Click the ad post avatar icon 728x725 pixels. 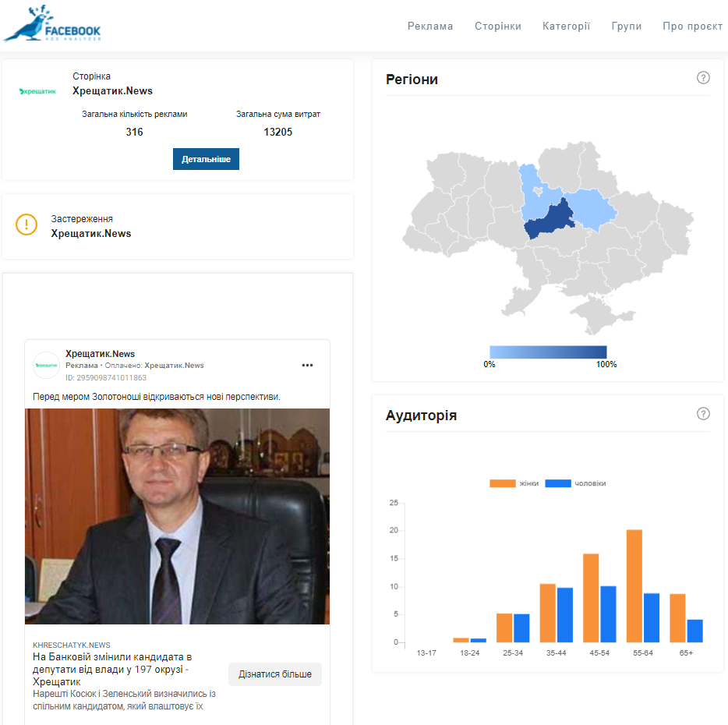point(46,365)
